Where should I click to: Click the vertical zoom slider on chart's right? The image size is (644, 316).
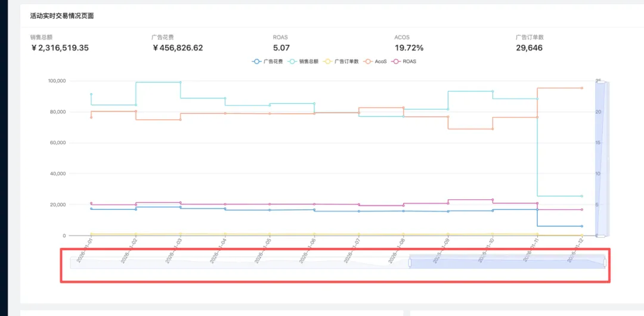600,158
